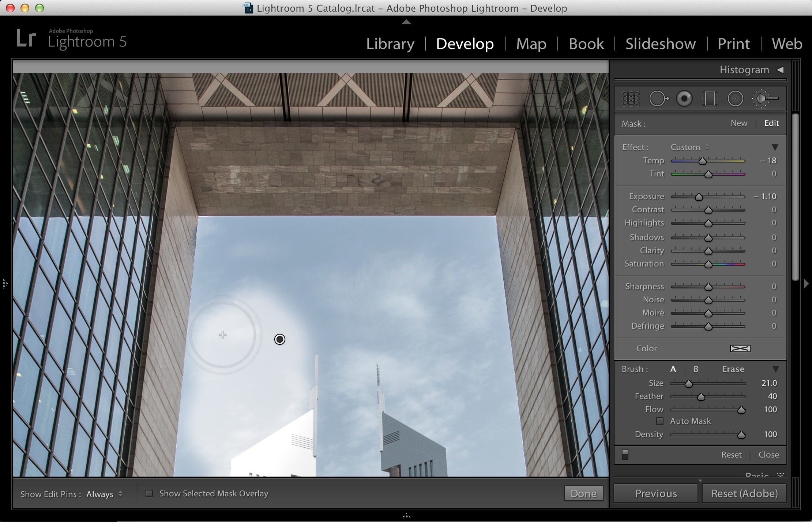Click the Density slider handle
Viewport: 812px width, 522px height.
[741, 435]
